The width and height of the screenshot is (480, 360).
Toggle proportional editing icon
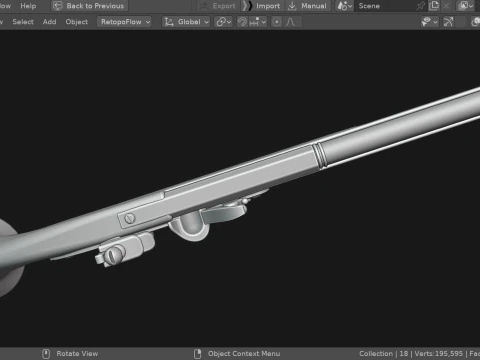click(276, 22)
